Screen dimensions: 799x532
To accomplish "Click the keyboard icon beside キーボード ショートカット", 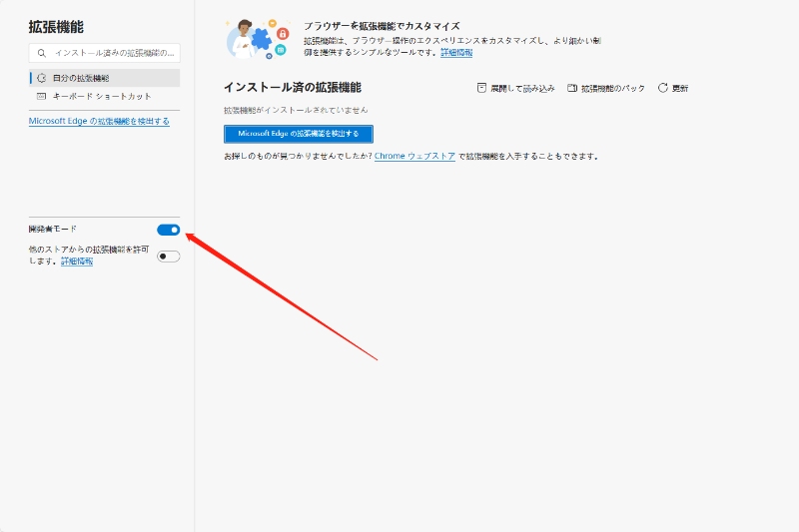I will coord(42,96).
